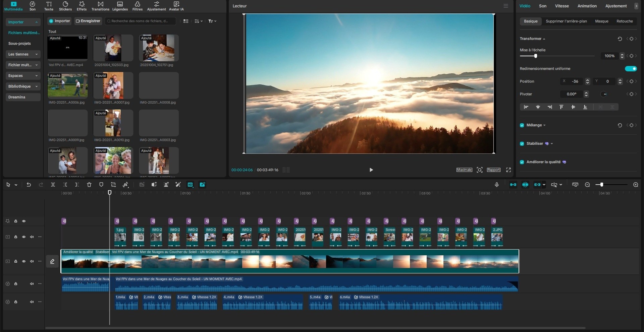Open the Stickers panel
Image resolution: width=644 pixels, height=332 pixels.
point(65,6)
